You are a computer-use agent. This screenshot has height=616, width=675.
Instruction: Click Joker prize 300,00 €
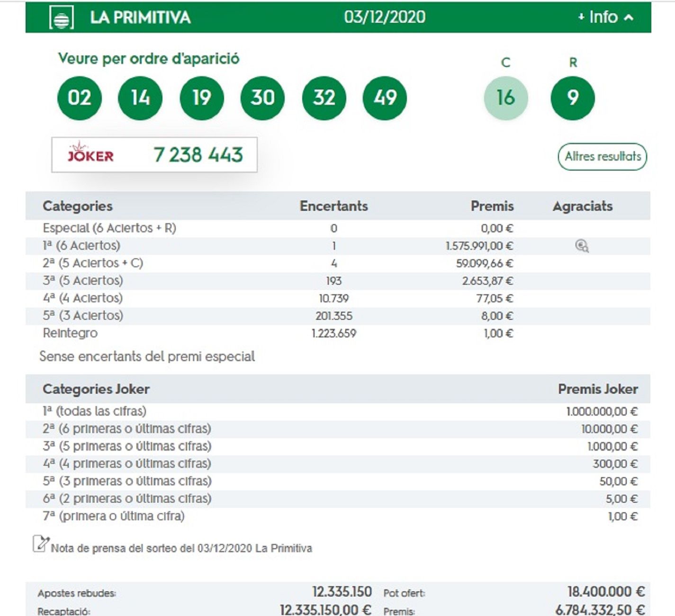pos(615,464)
